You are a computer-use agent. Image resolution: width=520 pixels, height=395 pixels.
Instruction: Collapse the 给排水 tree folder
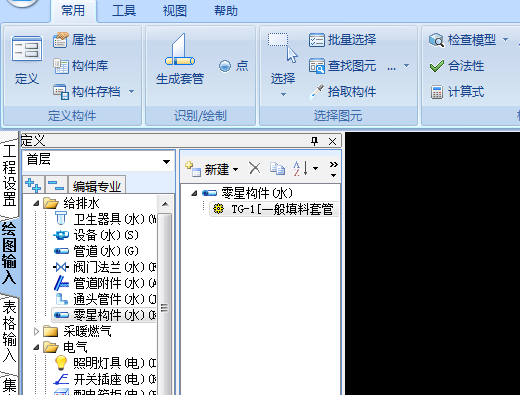pos(36,203)
